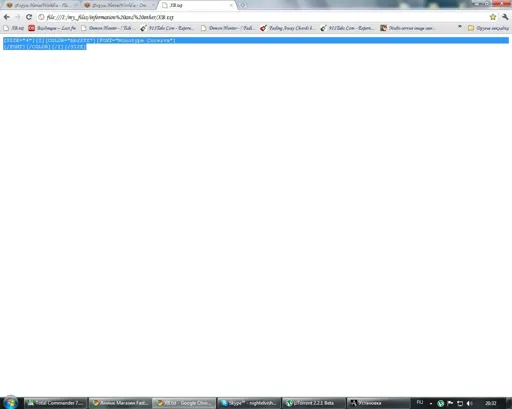Switch to the first Chrome taskbar window

(120, 403)
